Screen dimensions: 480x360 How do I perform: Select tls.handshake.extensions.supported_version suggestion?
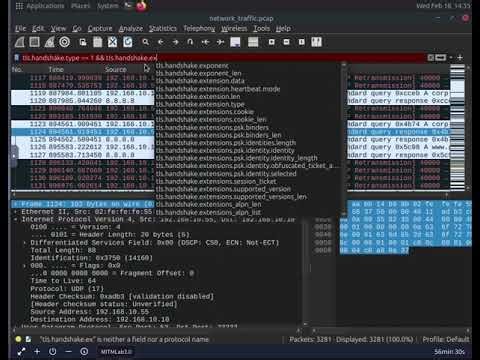223,189
